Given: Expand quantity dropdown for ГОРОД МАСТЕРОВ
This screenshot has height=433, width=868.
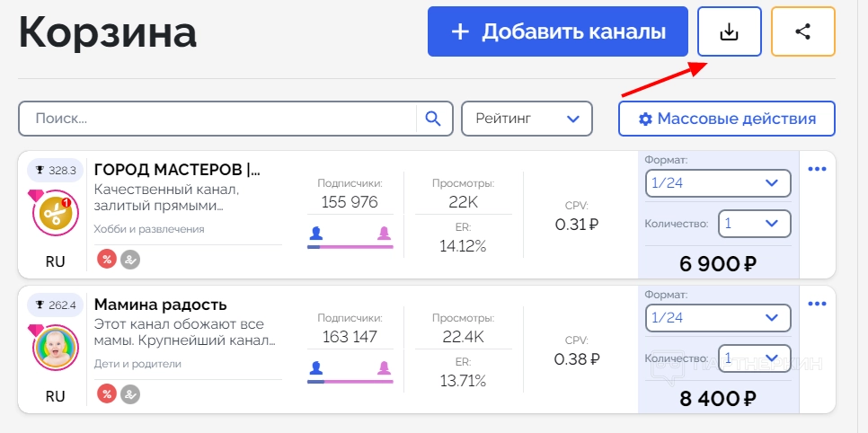Looking at the screenshot, I should pyautogui.click(x=754, y=224).
